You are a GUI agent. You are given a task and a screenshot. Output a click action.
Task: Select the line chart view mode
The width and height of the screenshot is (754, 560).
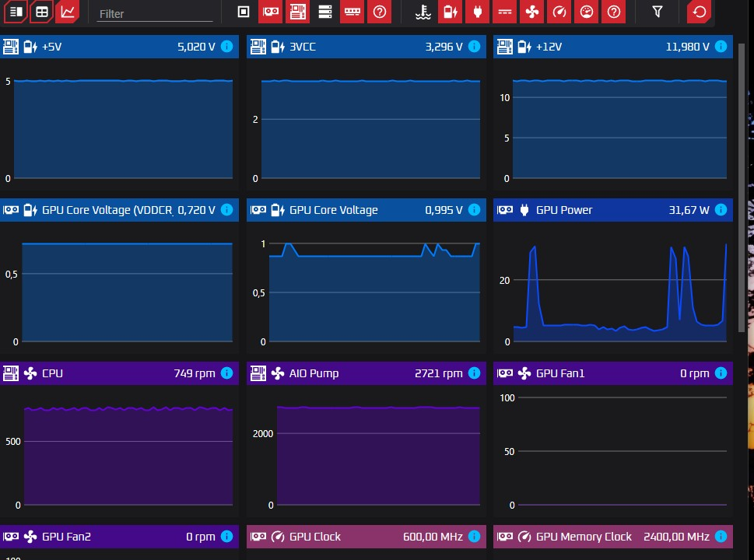click(x=68, y=12)
